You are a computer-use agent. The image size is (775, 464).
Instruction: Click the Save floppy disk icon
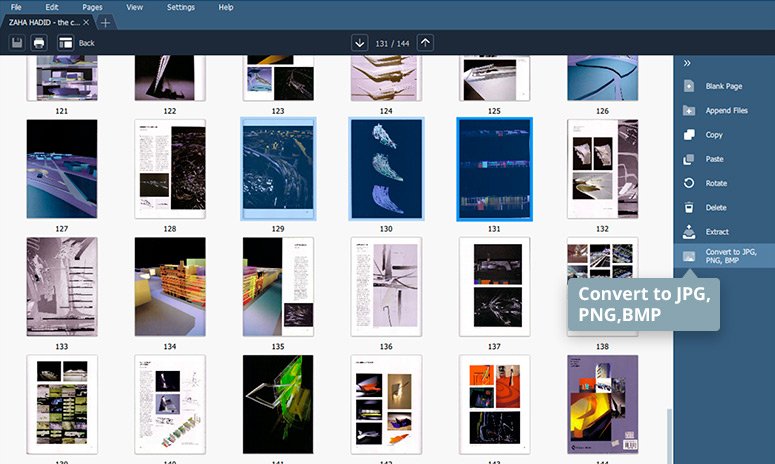coord(17,43)
